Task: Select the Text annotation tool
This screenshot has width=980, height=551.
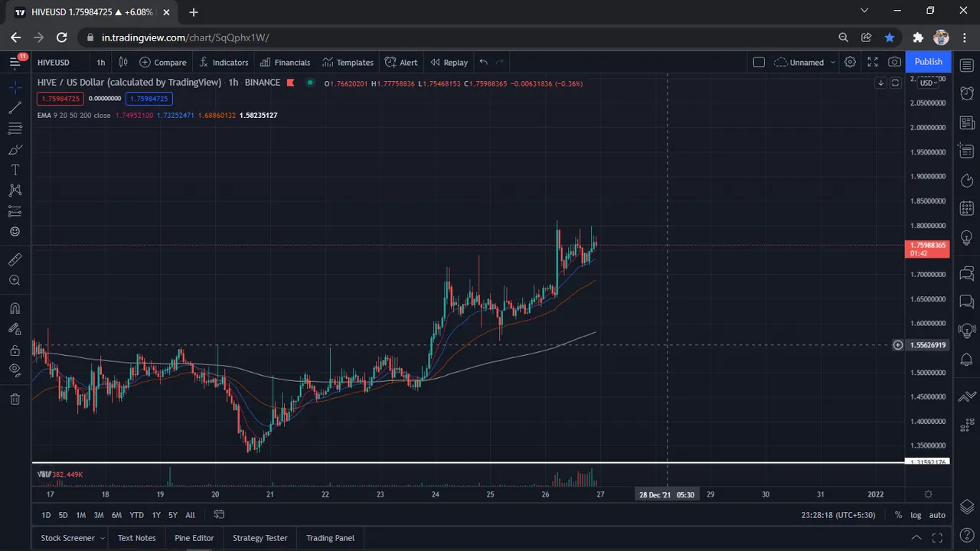Action: pos(15,170)
